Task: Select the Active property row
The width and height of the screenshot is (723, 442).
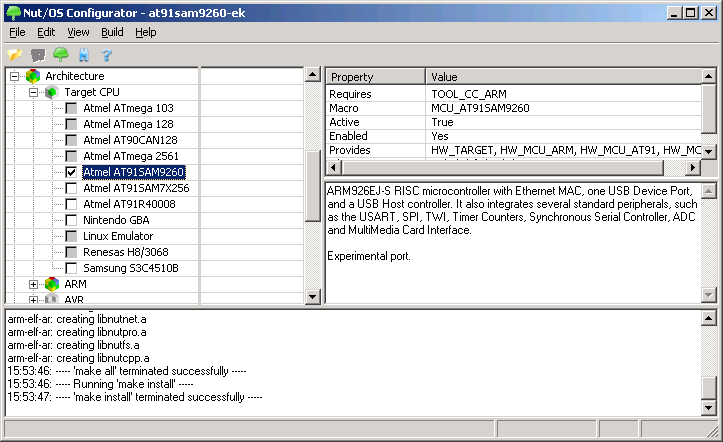Action: [x=514, y=122]
